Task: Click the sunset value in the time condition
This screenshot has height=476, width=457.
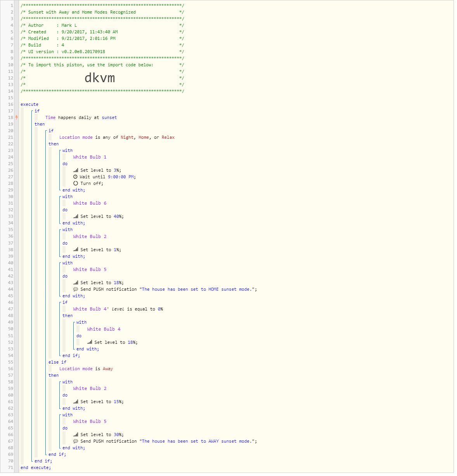Action: point(109,117)
